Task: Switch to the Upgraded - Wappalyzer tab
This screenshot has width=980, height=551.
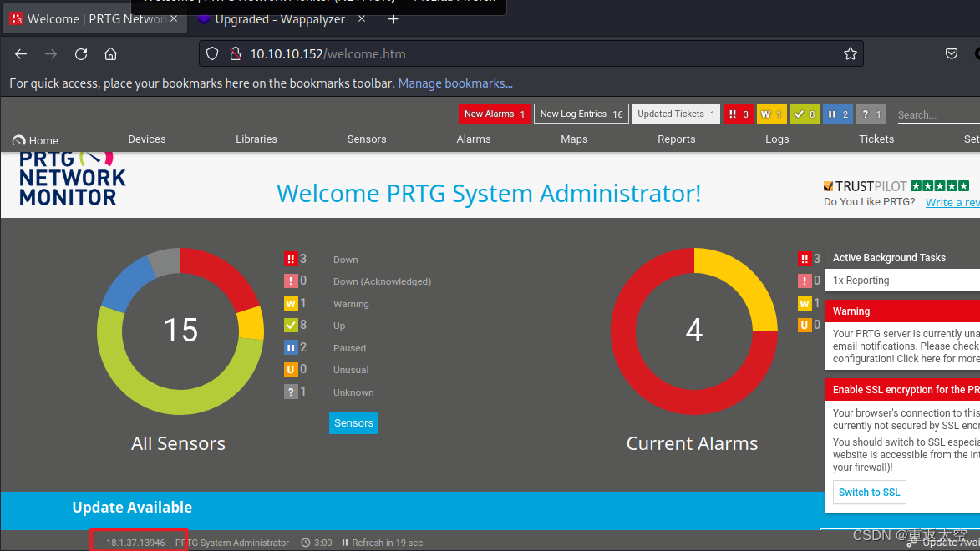Action: coord(280,19)
